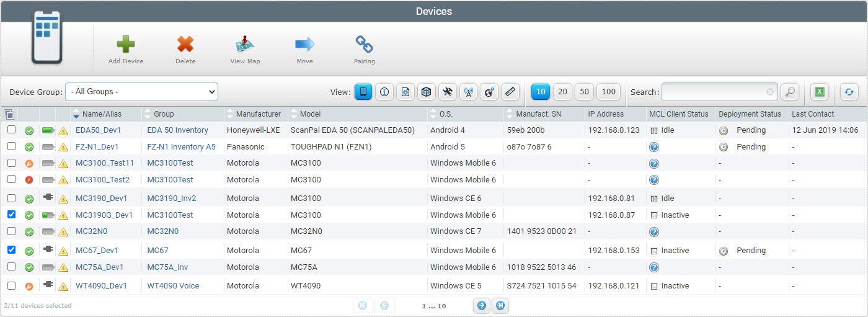Click the Delete red X icon
Image resolution: width=868 pixels, height=317 pixels.
click(x=185, y=44)
